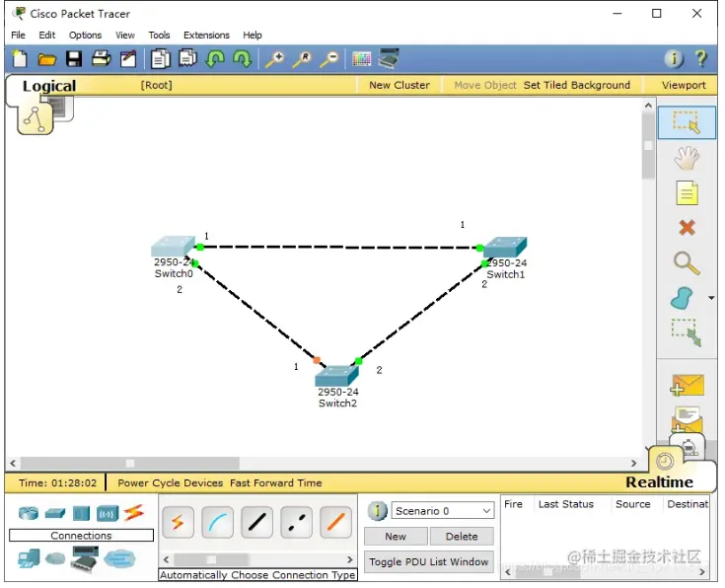Select the WAN Emulation cloud category icon
The image size is (725, 588).
point(55,558)
